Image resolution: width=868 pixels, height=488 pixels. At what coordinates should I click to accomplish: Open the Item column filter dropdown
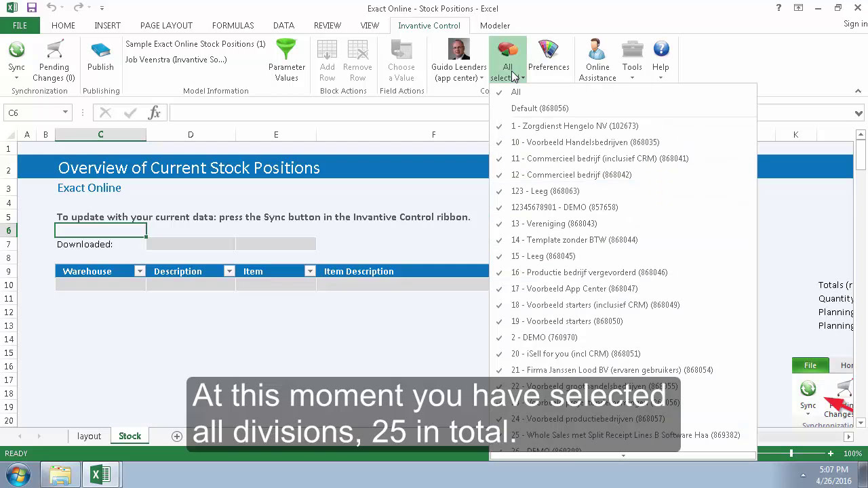click(x=310, y=271)
